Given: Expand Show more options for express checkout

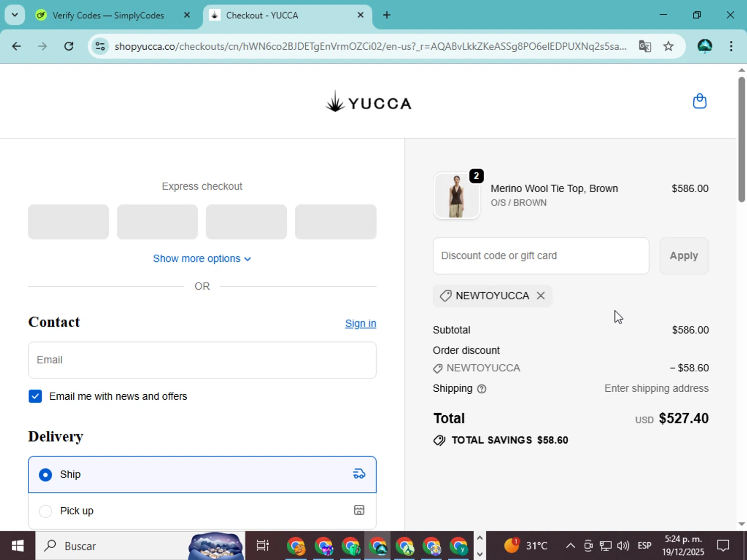Looking at the screenshot, I should [202, 259].
